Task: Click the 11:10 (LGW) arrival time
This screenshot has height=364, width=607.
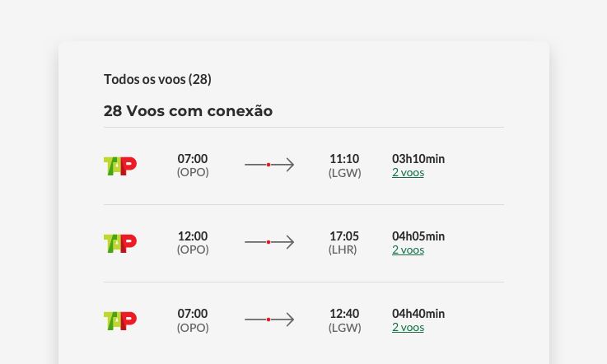Action: [x=344, y=159]
